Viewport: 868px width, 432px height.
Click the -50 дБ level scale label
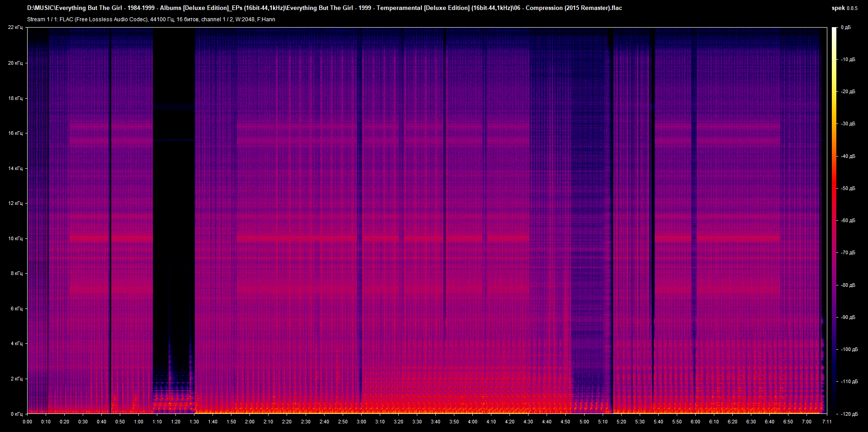pyautogui.click(x=848, y=188)
